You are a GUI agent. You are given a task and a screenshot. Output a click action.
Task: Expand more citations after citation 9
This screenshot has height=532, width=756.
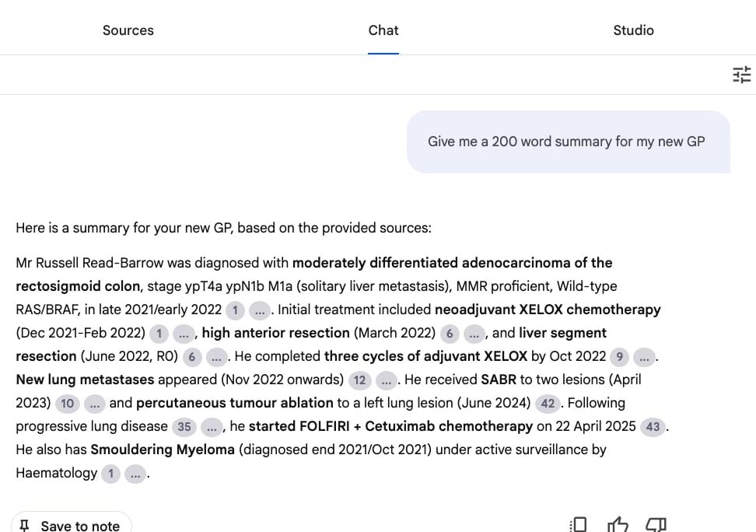tap(644, 356)
